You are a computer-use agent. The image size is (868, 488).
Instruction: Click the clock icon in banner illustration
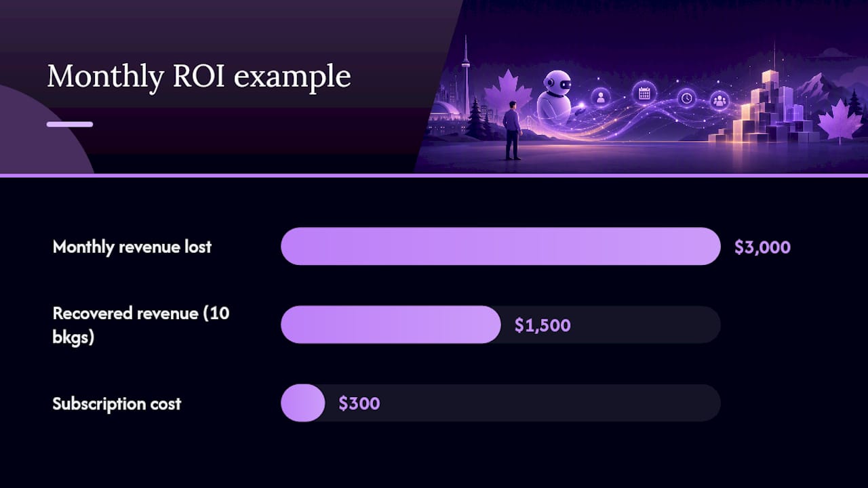687,98
